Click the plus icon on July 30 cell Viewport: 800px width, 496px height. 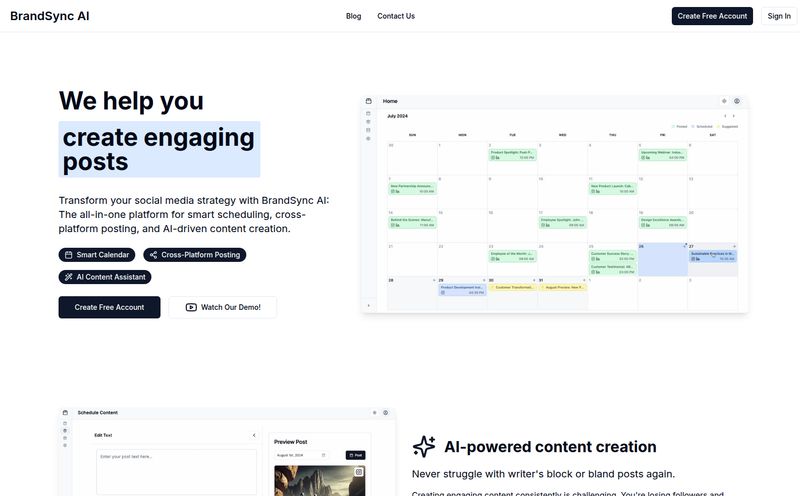tap(534, 280)
